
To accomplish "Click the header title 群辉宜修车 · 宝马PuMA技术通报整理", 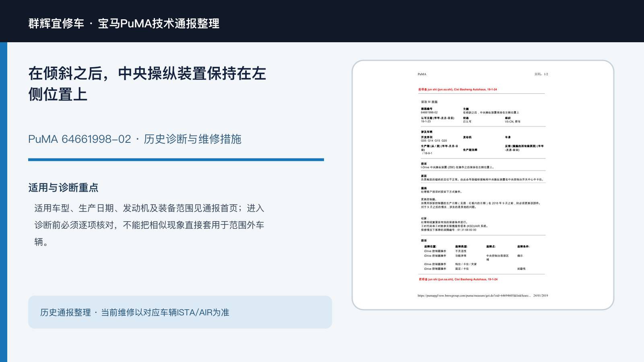I will click(124, 23).
